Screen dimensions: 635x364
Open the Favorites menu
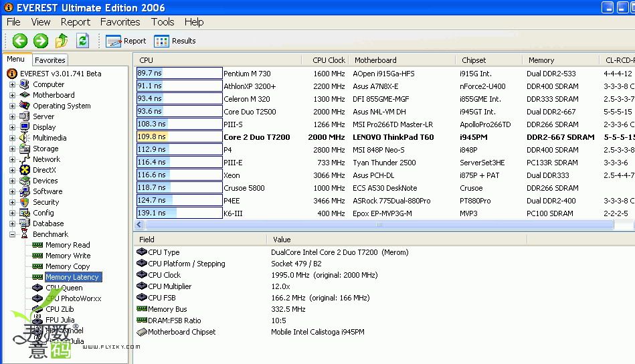pyautogui.click(x=120, y=22)
